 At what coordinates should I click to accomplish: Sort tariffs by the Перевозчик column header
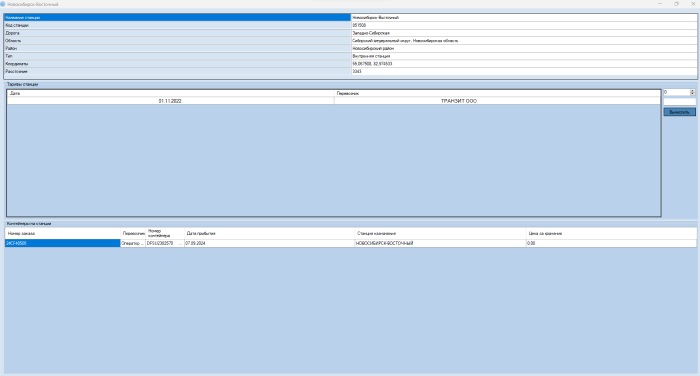pyautogui.click(x=497, y=93)
